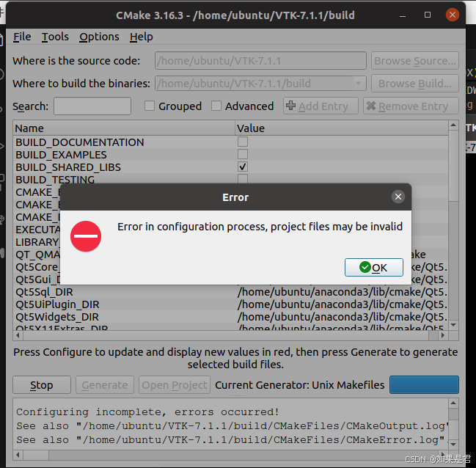
Task: Click OK in the Error dialog
Action: (x=374, y=267)
